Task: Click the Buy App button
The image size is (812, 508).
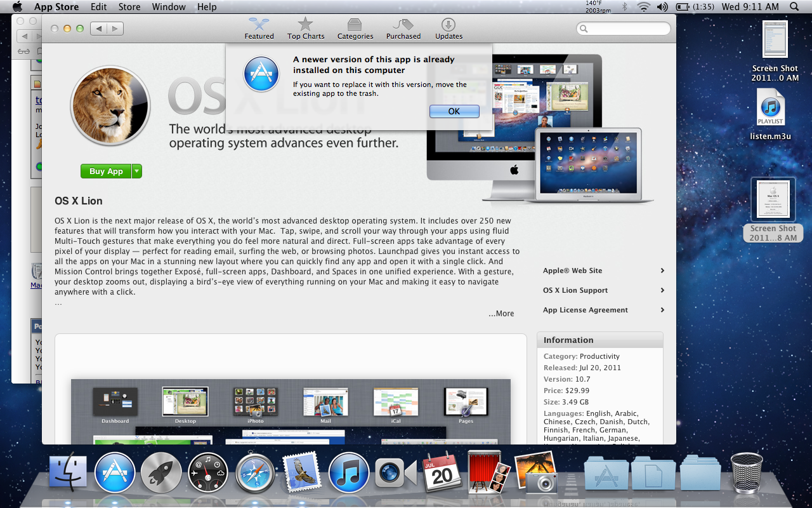Action: (x=106, y=171)
